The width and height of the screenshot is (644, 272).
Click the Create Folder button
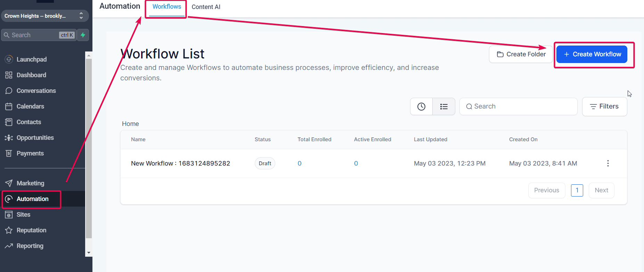coord(521,54)
